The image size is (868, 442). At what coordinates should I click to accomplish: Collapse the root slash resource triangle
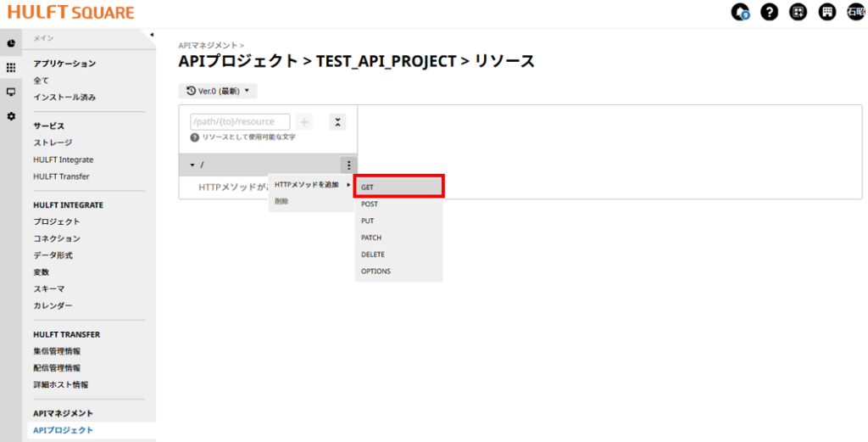192,165
